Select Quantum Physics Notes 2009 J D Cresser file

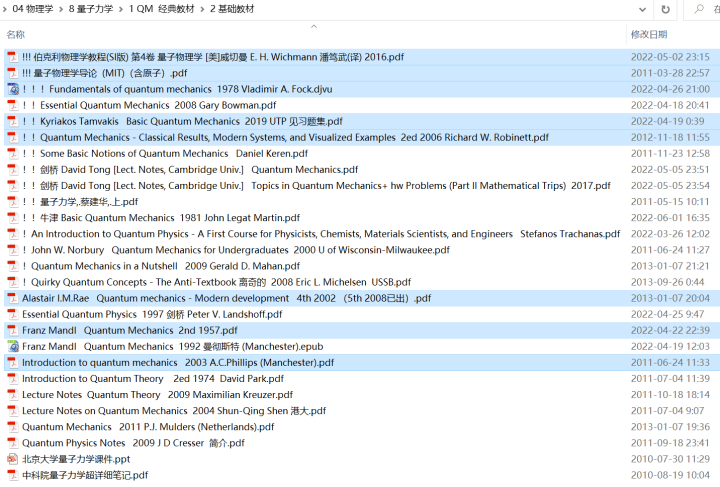133,442
